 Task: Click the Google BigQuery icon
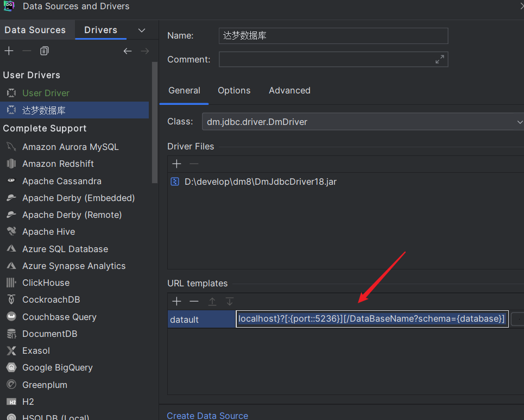pyautogui.click(x=11, y=367)
